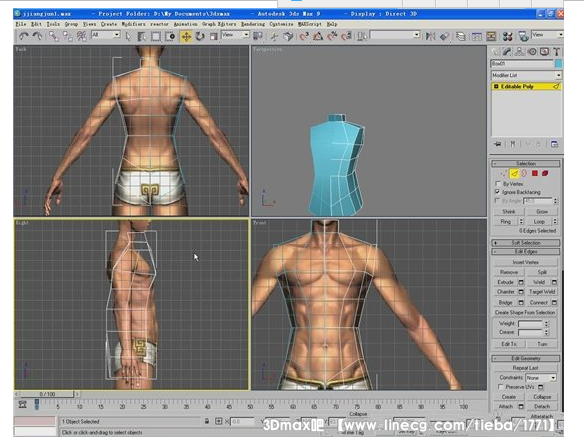Expand the Soft Selection rollout

[x=526, y=243]
